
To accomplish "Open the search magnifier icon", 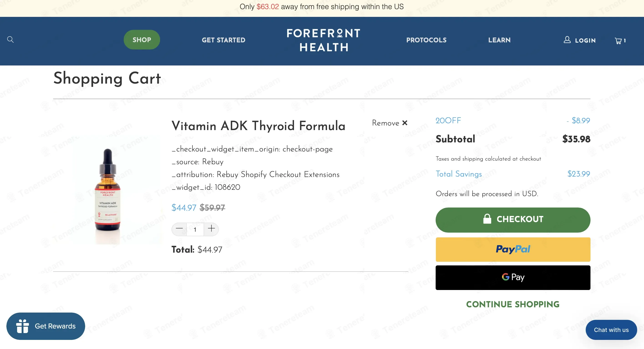I will point(10,40).
